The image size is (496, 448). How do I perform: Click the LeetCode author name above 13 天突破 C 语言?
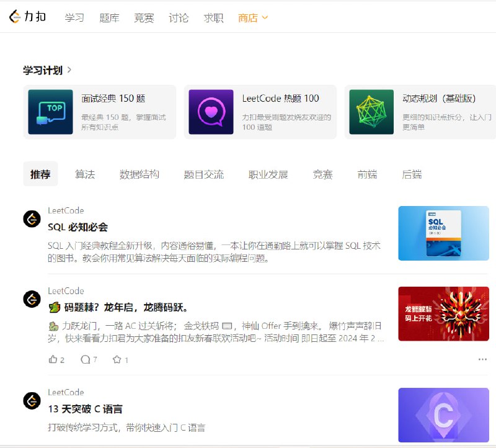(66, 392)
